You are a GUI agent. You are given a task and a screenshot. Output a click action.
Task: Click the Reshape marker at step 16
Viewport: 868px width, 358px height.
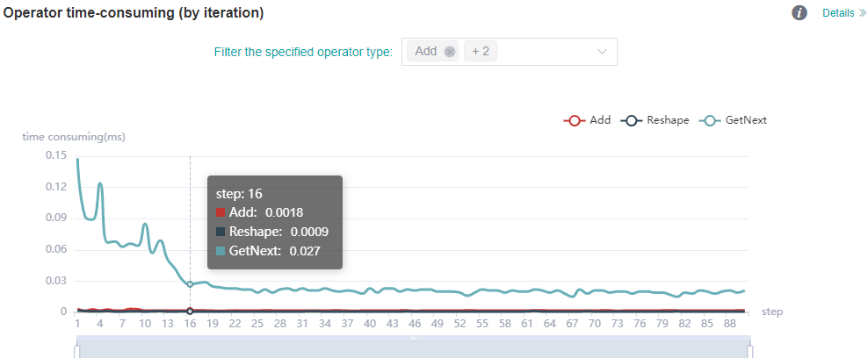(x=190, y=311)
